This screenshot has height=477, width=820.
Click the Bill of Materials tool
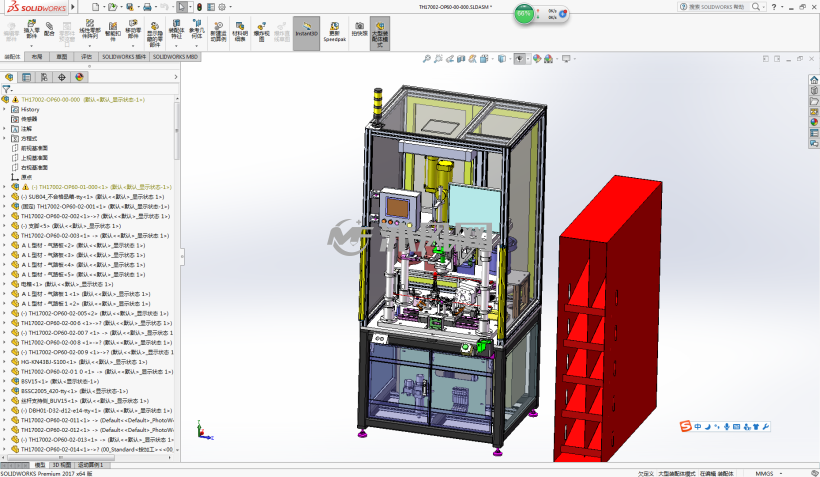coord(240,32)
